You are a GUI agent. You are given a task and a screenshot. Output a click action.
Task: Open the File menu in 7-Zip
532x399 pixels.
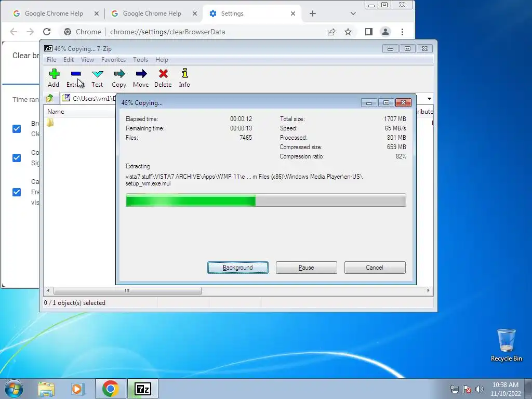[x=51, y=60]
